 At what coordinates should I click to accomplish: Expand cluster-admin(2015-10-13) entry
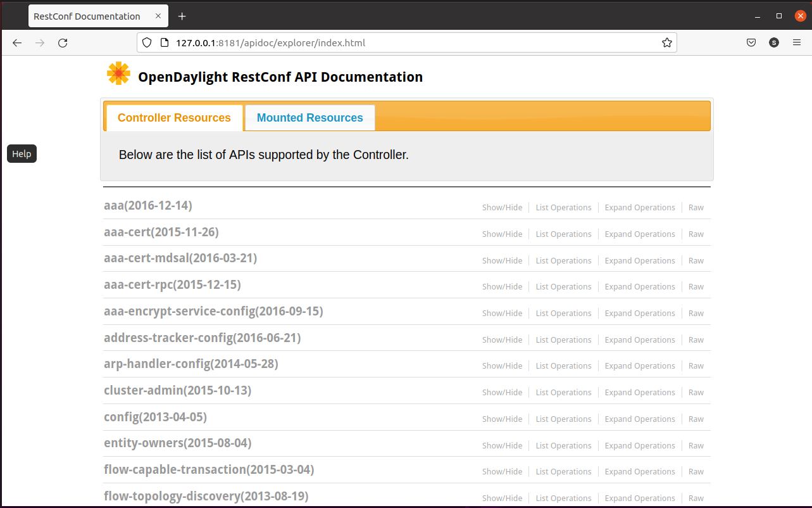(177, 391)
